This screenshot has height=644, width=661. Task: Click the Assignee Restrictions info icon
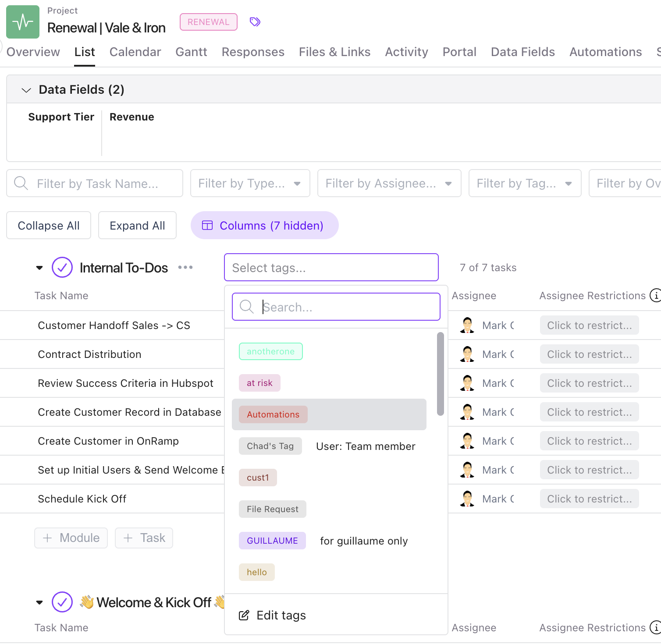pyautogui.click(x=655, y=296)
